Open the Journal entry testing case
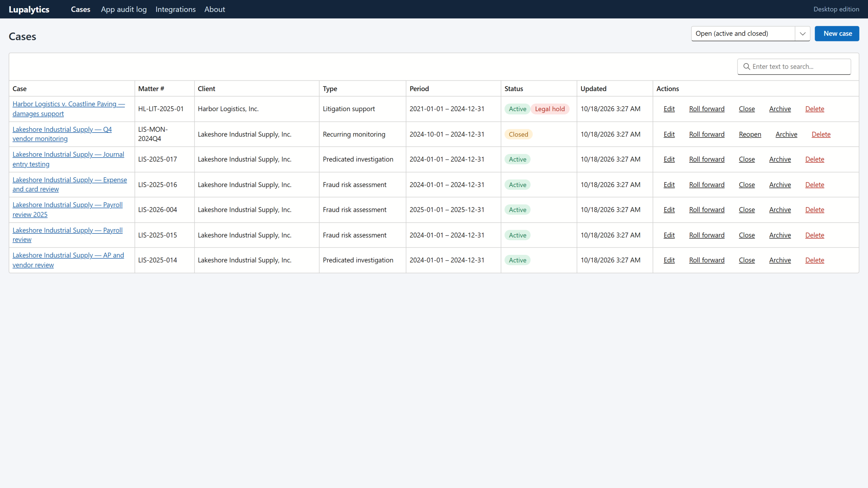Screen dimensions: 868x488 coord(68,159)
